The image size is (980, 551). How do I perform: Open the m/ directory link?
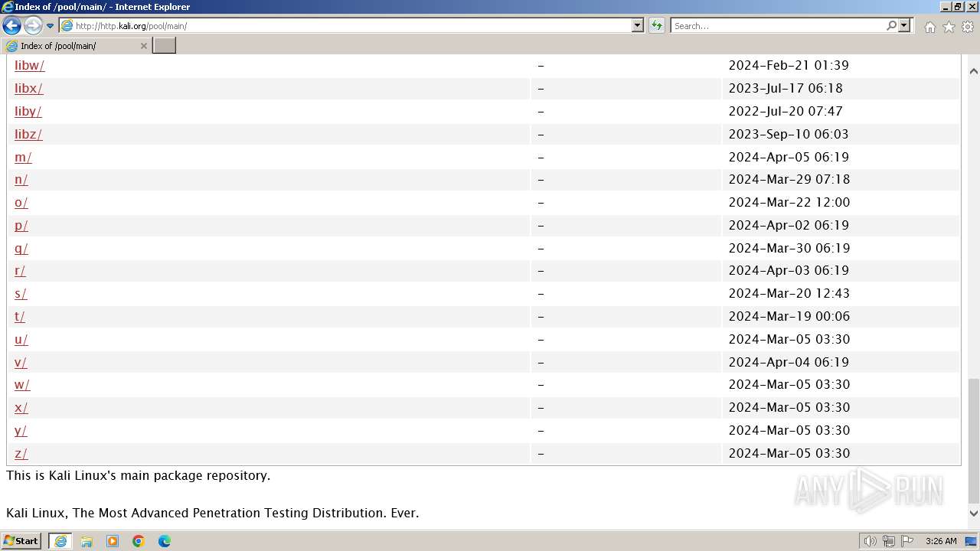coord(23,157)
